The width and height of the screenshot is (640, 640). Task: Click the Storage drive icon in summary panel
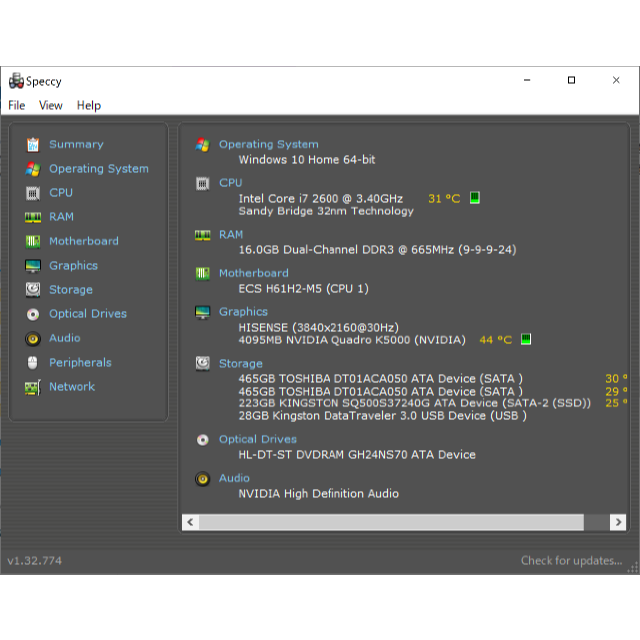[x=203, y=363]
